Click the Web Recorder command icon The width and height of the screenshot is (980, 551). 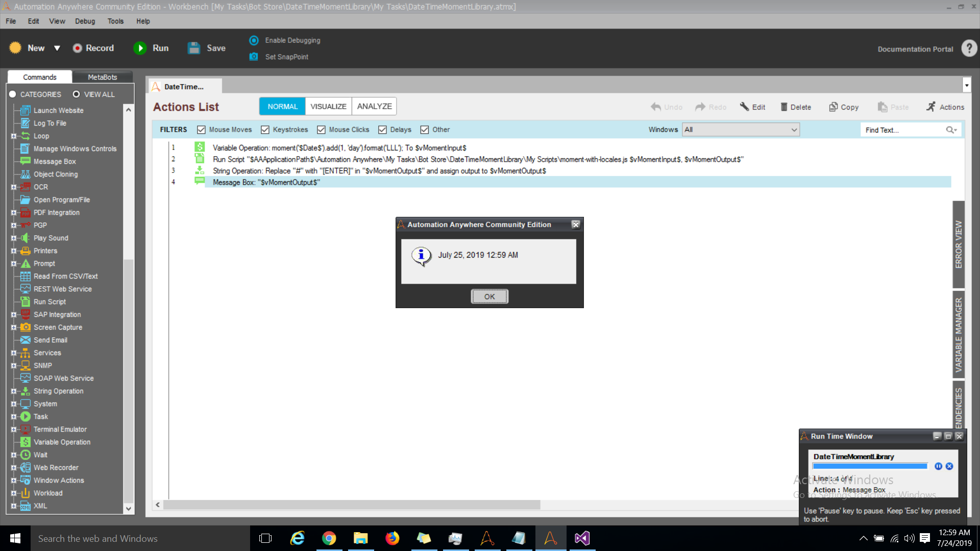[x=25, y=467]
